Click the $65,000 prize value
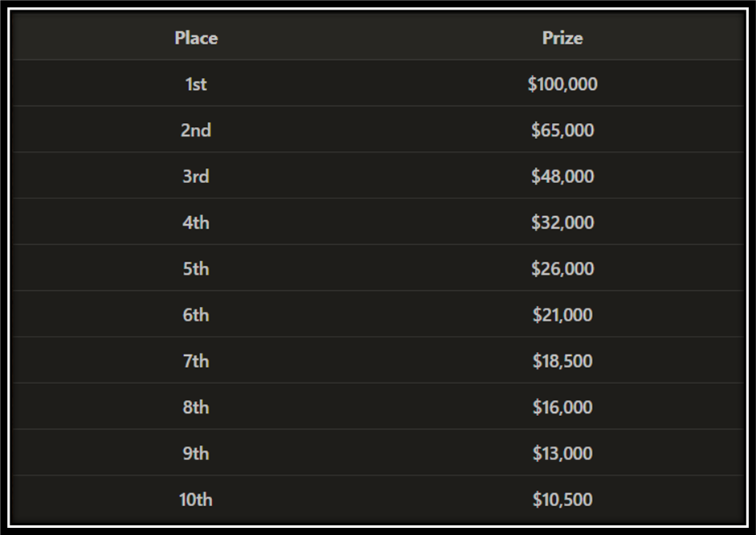The width and height of the screenshot is (756, 535). pyautogui.click(x=562, y=131)
